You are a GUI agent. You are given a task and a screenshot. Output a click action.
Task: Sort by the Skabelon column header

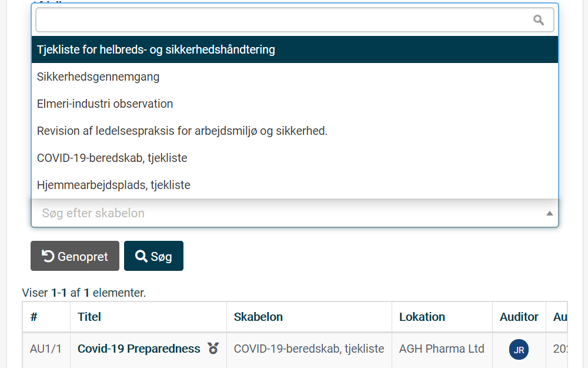pos(258,317)
